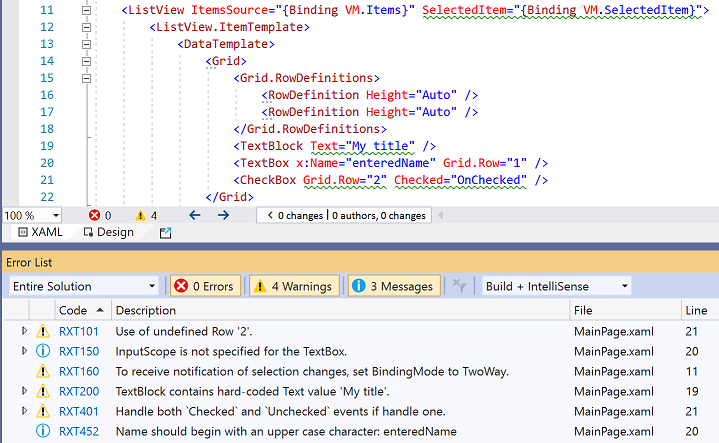The height and width of the screenshot is (443, 719).
Task: Click the Error List panel title bar
Action: pos(360,262)
